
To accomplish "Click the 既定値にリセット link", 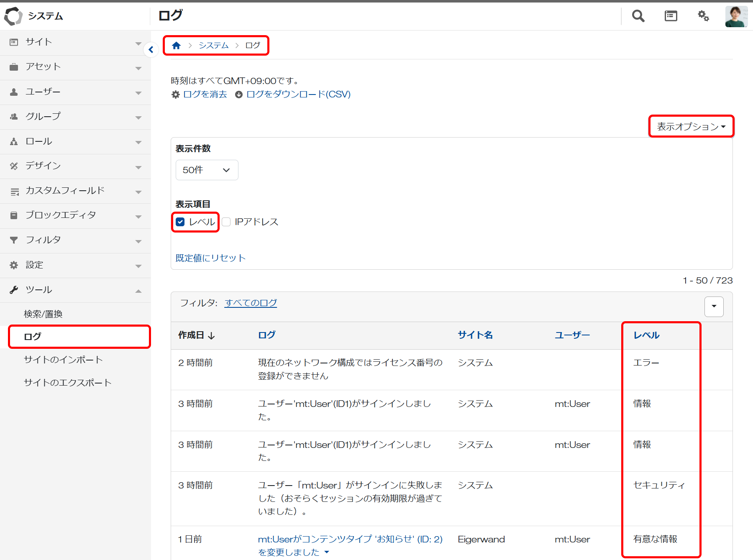I will pyautogui.click(x=210, y=258).
